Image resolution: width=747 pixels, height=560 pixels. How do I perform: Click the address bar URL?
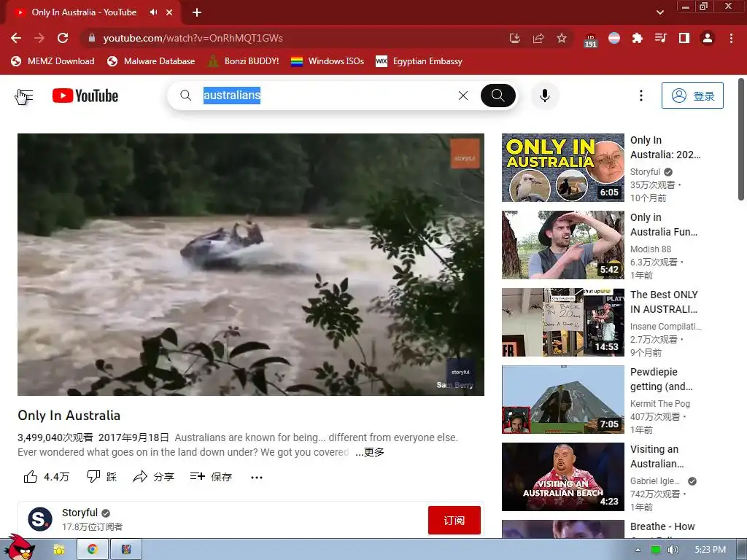click(193, 38)
